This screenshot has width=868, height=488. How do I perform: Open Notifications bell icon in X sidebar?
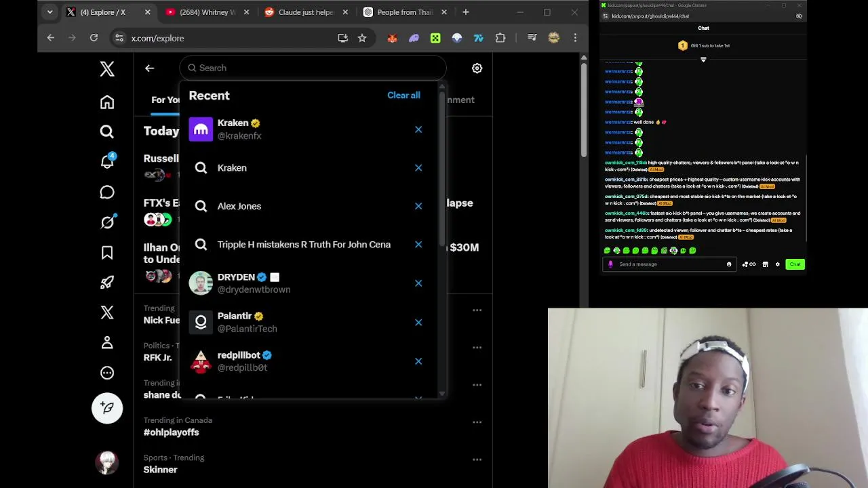[107, 162]
